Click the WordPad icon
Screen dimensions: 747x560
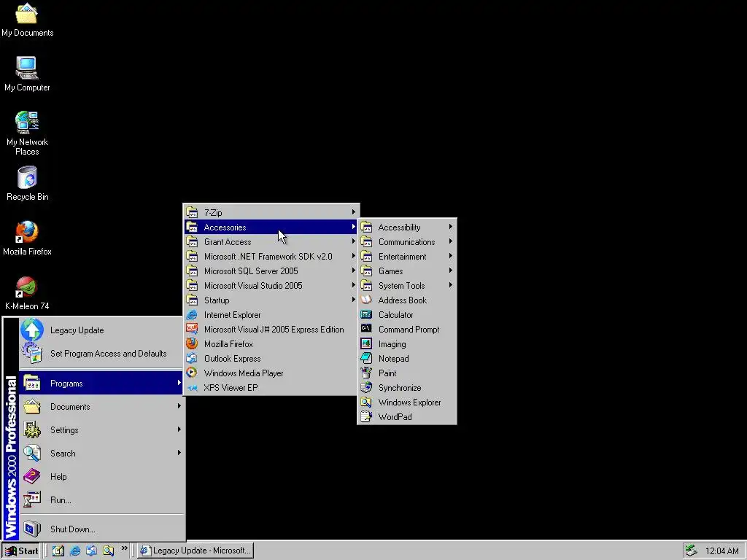coord(366,416)
